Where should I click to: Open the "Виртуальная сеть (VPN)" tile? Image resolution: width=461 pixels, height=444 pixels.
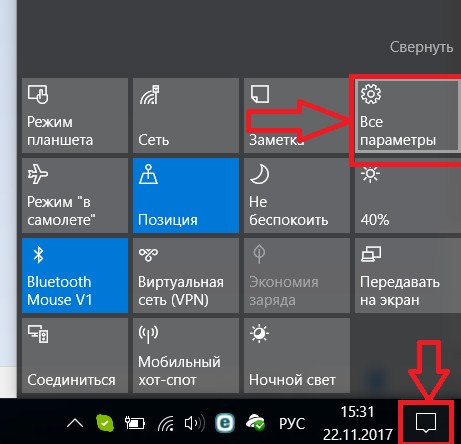186,276
